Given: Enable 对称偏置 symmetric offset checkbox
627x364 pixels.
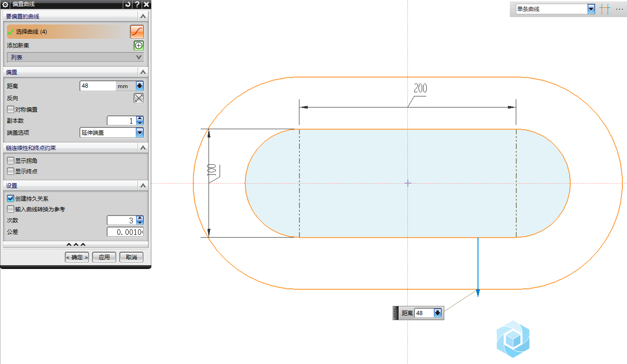Looking at the screenshot, I should (x=11, y=110).
